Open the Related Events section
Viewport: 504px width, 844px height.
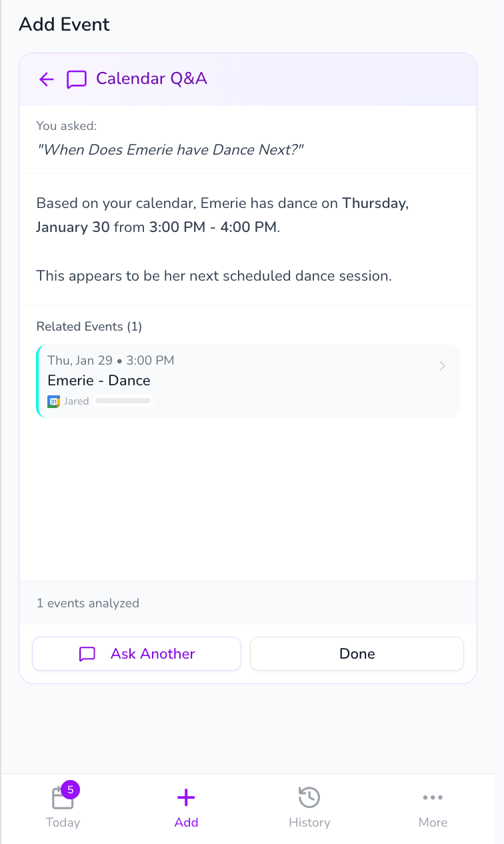(89, 326)
